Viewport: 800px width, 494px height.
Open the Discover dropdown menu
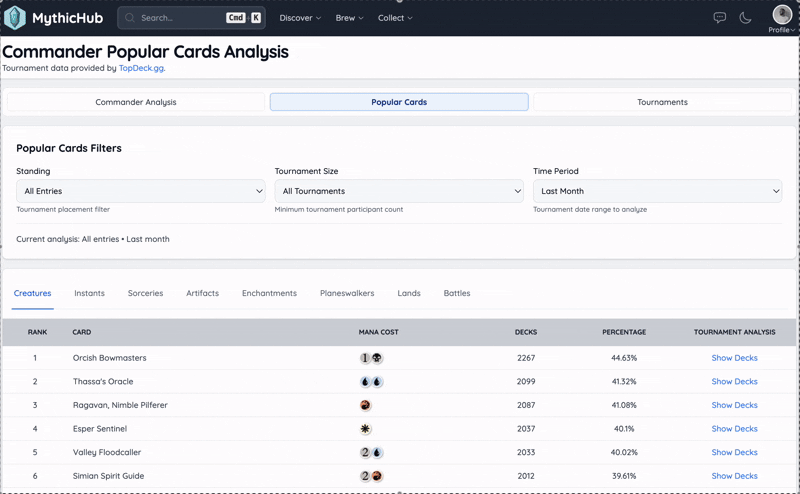pos(300,18)
